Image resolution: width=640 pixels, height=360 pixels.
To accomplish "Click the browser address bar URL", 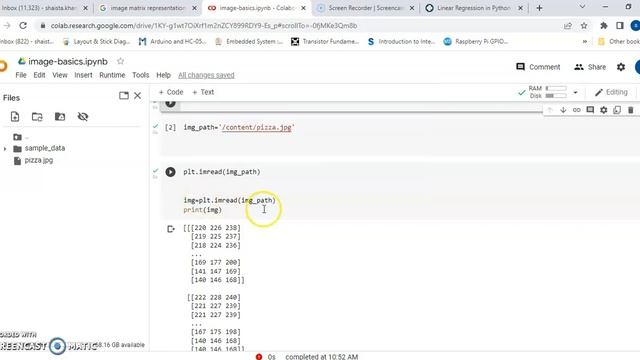I will [204, 26].
